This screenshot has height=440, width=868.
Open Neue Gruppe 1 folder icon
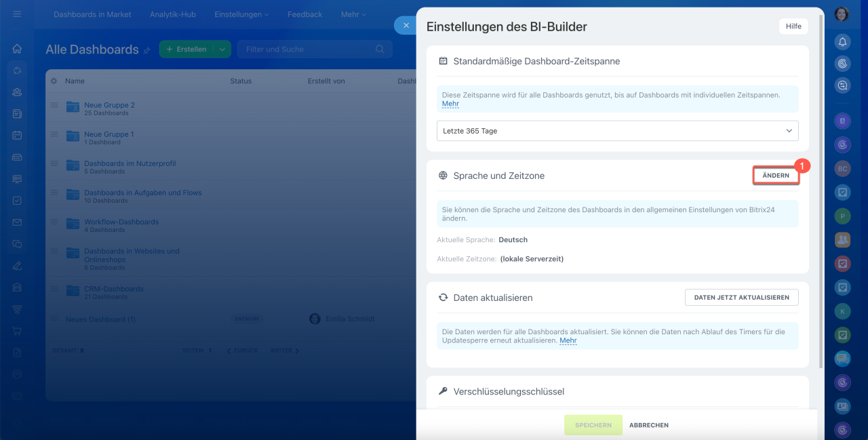click(73, 136)
